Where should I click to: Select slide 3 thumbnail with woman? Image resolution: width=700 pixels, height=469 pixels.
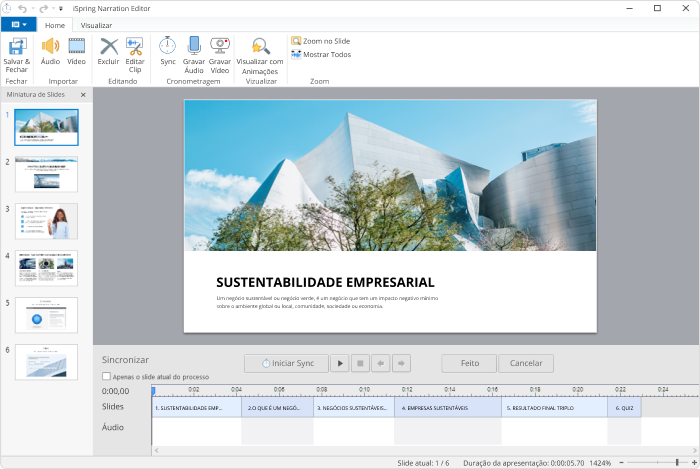tap(46, 221)
